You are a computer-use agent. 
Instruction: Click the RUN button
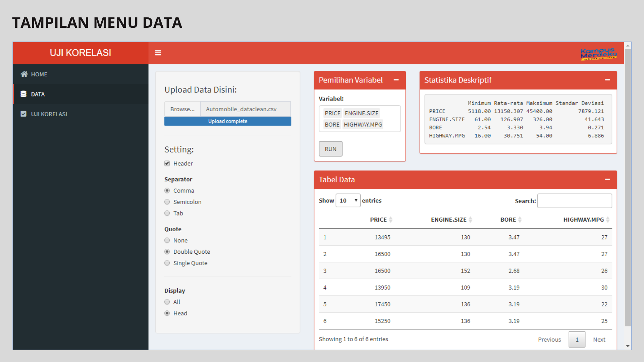(x=330, y=149)
